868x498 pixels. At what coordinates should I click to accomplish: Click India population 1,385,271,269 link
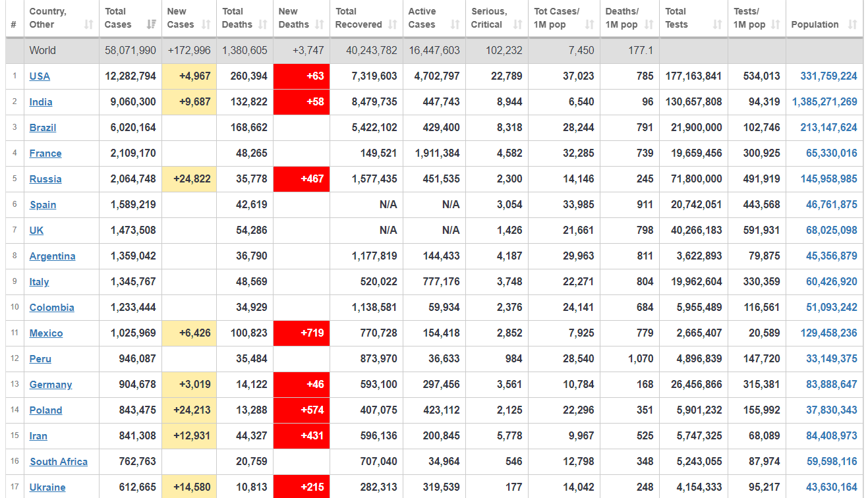point(825,102)
